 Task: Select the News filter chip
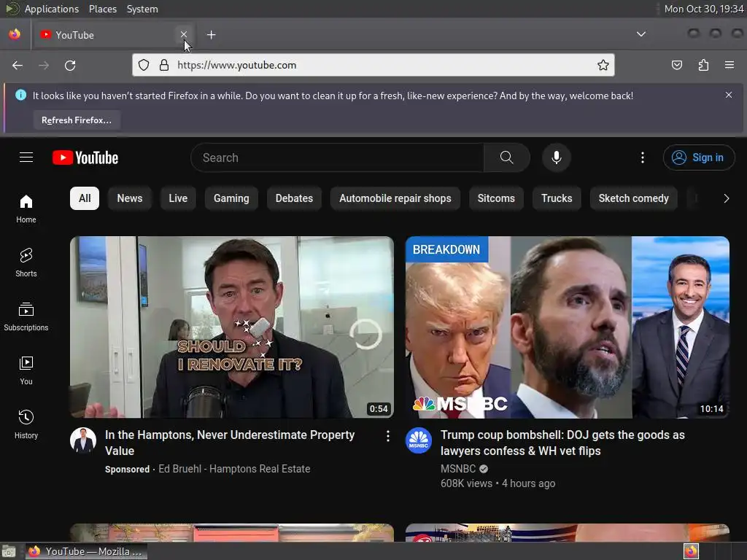pos(130,198)
